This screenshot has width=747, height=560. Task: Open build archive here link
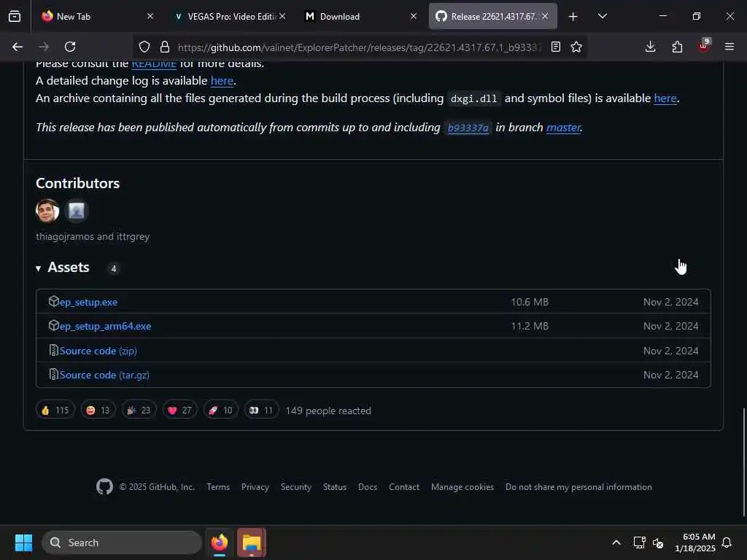tap(665, 98)
